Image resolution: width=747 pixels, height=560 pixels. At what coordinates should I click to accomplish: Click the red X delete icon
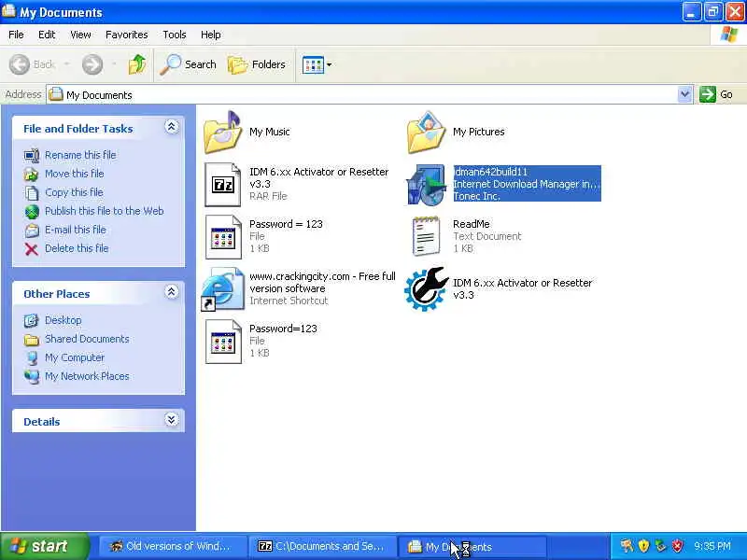pyautogui.click(x=32, y=249)
